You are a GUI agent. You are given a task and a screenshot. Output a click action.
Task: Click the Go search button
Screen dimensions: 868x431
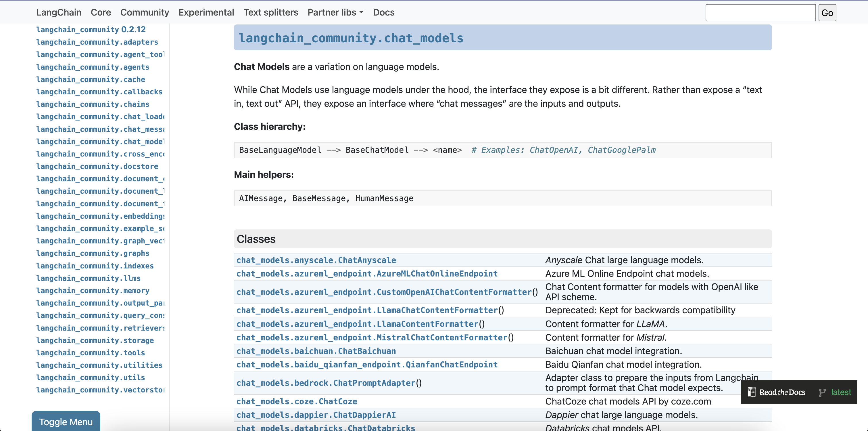[x=827, y=13]
